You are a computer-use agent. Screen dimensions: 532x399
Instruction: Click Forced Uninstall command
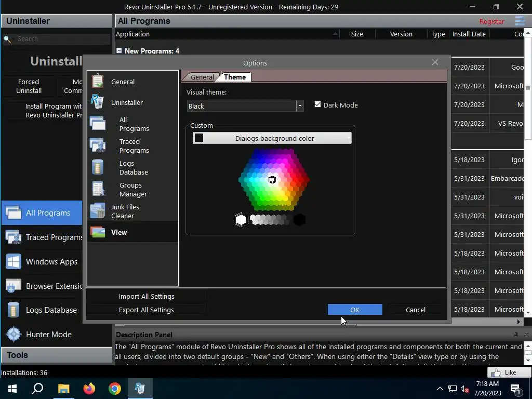(x=29, y=86)
